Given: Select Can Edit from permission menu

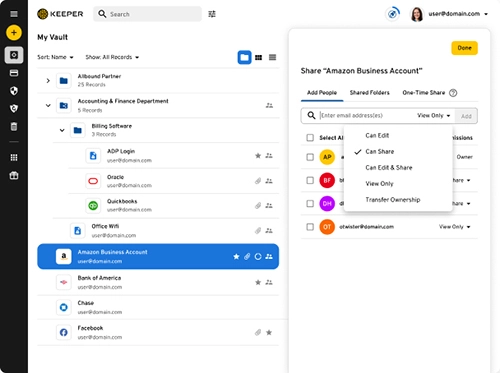Looking at the screenshot, I should [398, 136].
